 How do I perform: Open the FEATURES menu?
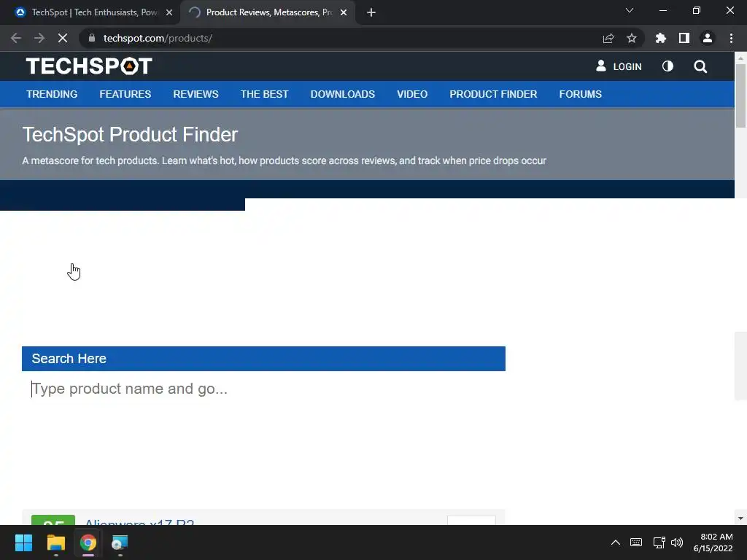(x=125, y=94)
